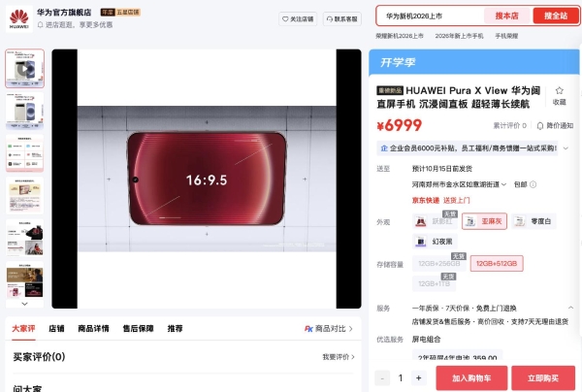Open 我要评价 to write a review
The height and width of the screenshot is (392, 582).
coord(339,357)
